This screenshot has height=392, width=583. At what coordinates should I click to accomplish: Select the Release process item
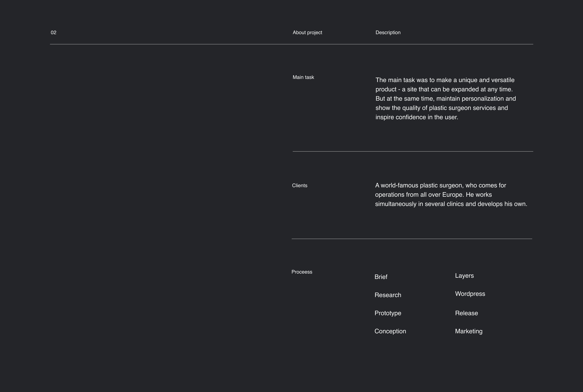(466, 313)
